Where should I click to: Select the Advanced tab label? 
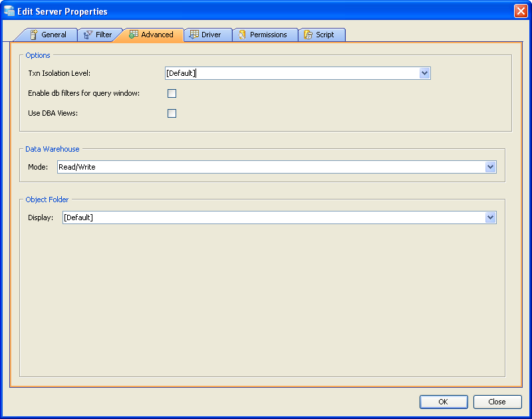pos(157,35)
